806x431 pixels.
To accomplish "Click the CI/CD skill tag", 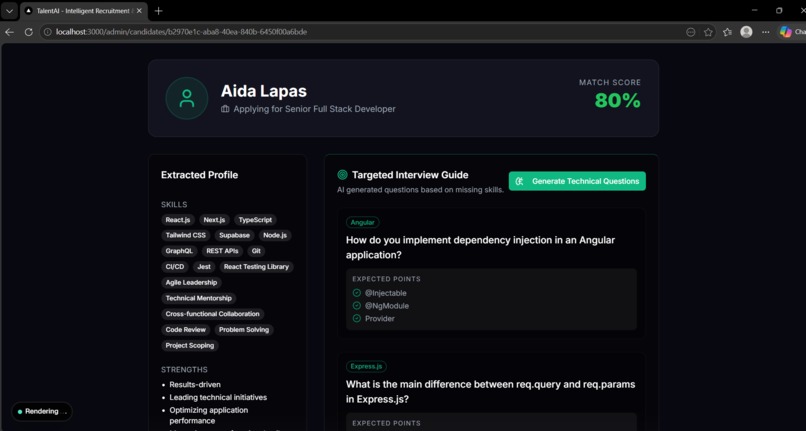I will tap(175, 266).
